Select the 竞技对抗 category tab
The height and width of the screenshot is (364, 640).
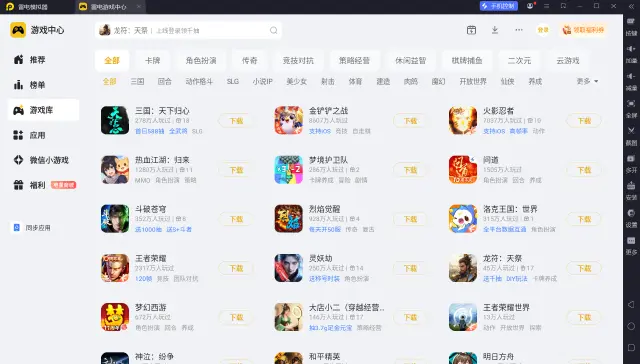[x=298, y=60]
